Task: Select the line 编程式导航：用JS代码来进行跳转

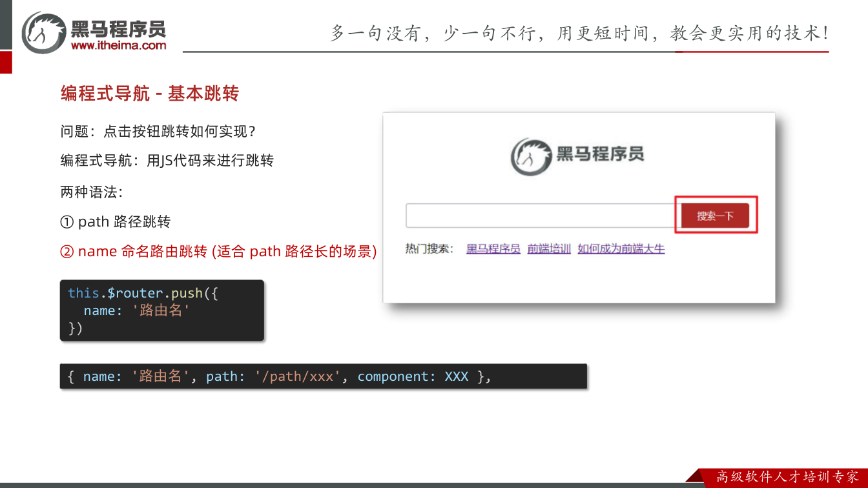Action: tap(167, 160)
